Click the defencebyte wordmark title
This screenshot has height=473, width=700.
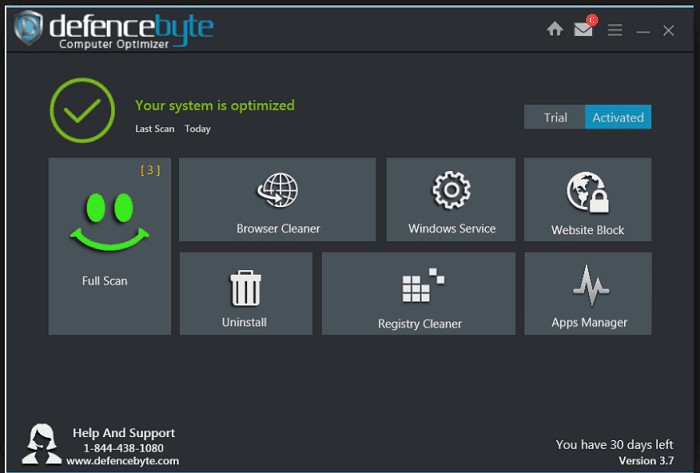(x=131, y=28)
